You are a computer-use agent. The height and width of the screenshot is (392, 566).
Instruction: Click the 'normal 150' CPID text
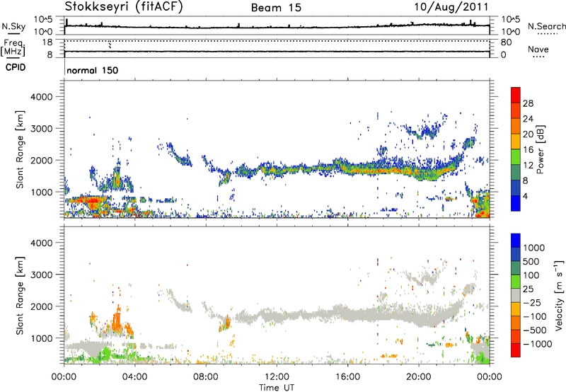coord(93,70)
